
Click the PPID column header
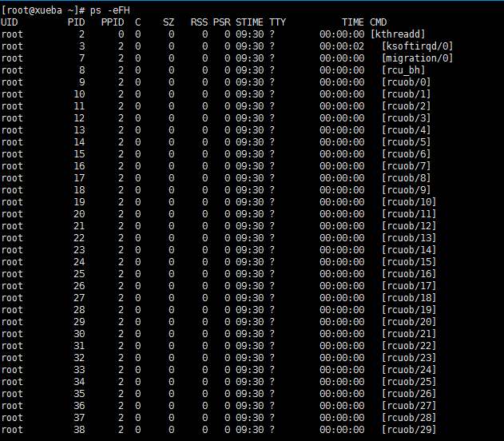coord(113,22)
